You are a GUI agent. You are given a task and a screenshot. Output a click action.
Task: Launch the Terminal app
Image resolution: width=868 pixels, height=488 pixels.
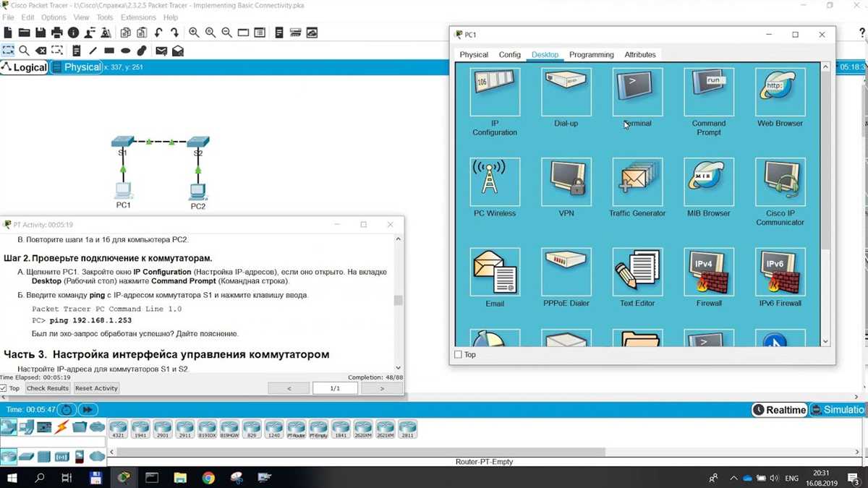[637, 93]
